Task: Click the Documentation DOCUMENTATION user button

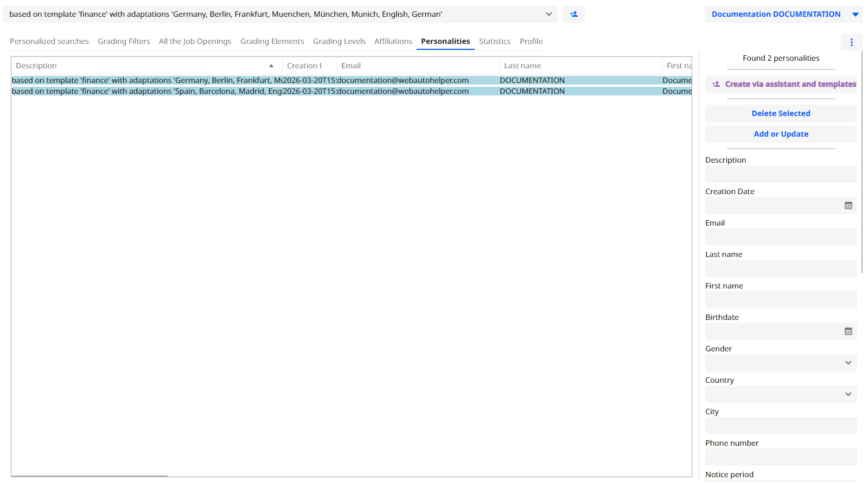Action: [x=776, y=14]
